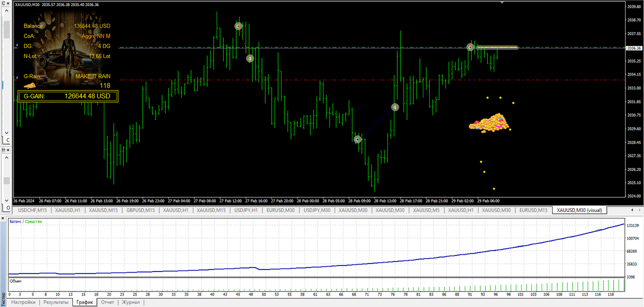Click the 4 DG value
This screenshot has width=644, height=307.
point(104,46)
